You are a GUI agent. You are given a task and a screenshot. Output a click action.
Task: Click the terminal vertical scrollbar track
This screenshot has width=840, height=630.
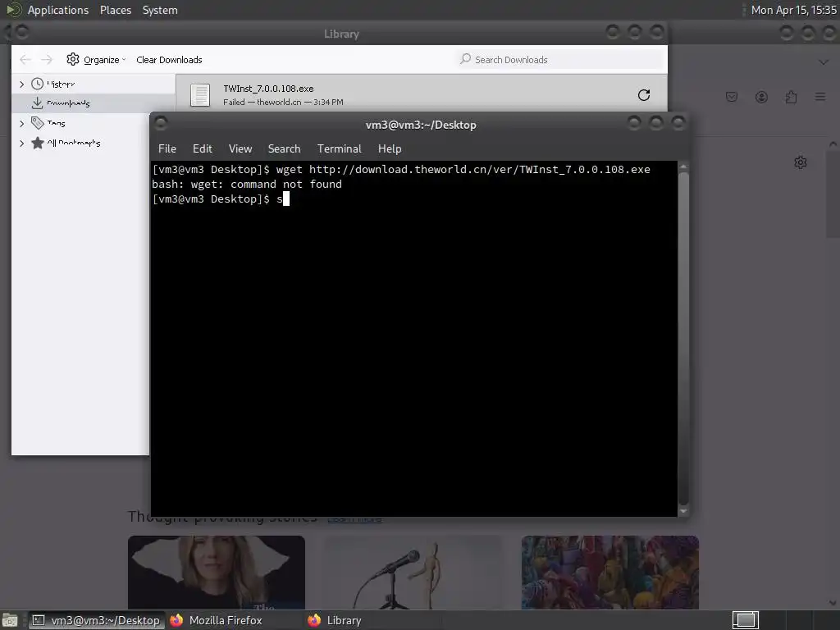683,339
